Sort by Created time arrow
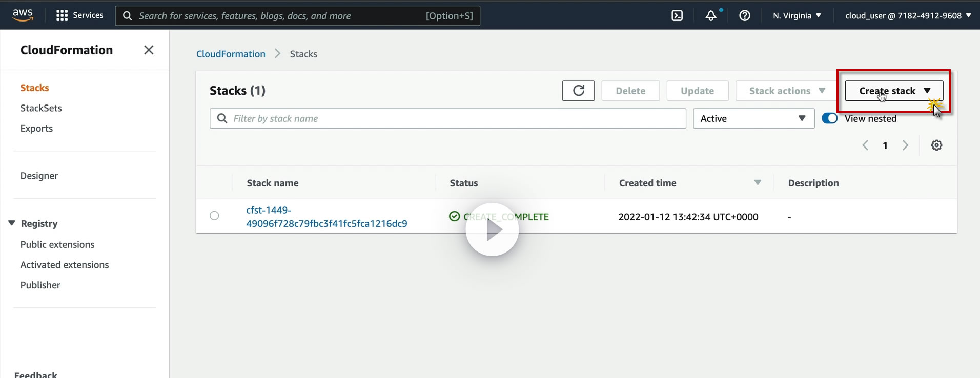This screenshot has width=980, height=378. 758,183
